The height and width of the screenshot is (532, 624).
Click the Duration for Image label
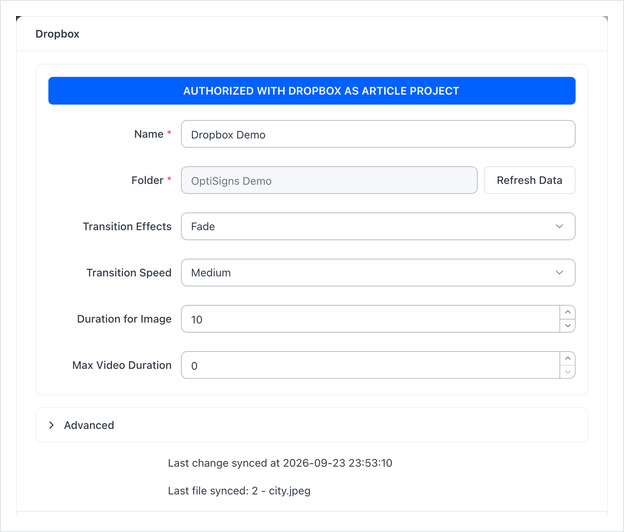click(124, 319)
